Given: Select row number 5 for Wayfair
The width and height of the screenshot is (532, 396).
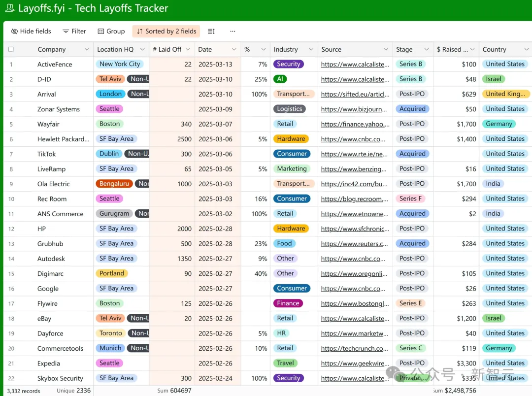Looking at the screenshot, I should 11,124.
